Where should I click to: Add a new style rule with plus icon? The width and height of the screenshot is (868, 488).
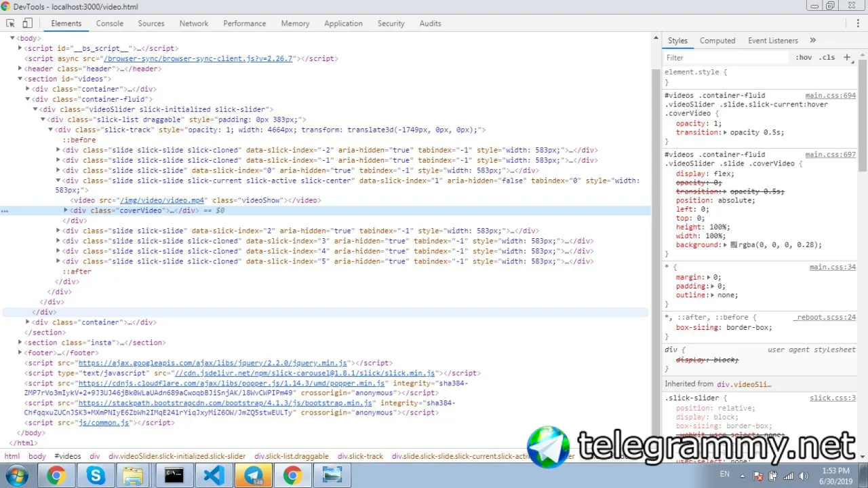point(846,58)
